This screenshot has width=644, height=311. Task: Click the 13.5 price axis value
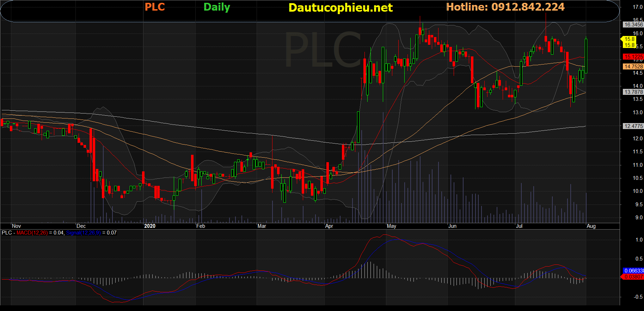pyautogui.click(x=638, y=99)
